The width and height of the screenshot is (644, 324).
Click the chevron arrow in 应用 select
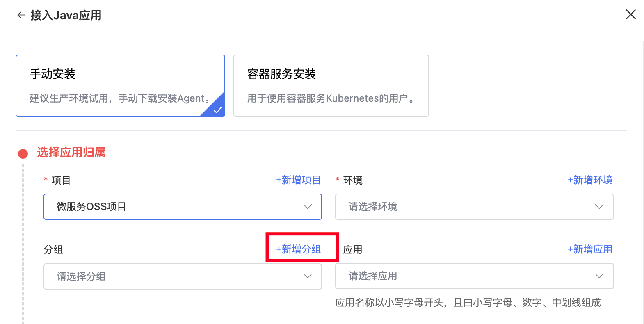click(599, 276)
